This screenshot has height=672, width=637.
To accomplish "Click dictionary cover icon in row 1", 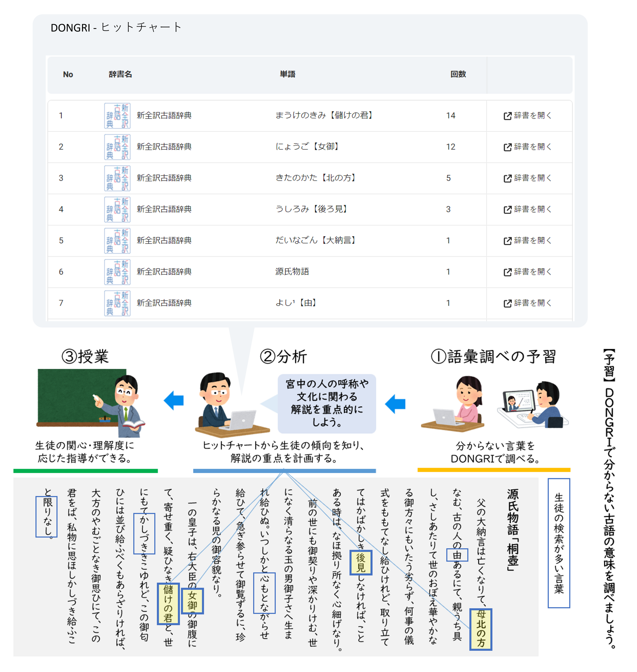I will click(117, 116).
